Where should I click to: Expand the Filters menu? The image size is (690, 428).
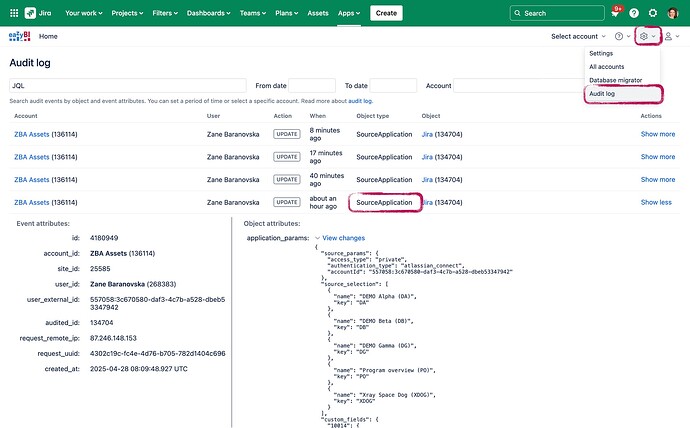point(165,13)
